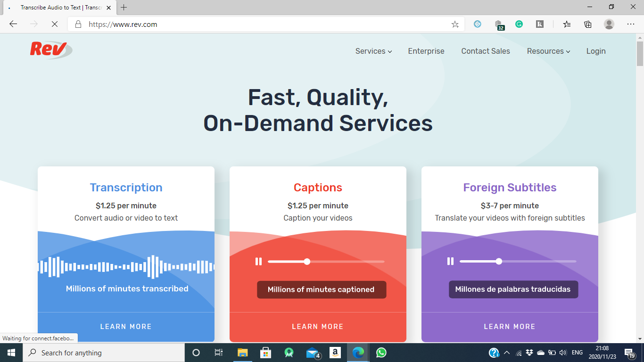Open the volume control in system tray
The height and width of the screenshot is (362, 644).
(563, 353)
